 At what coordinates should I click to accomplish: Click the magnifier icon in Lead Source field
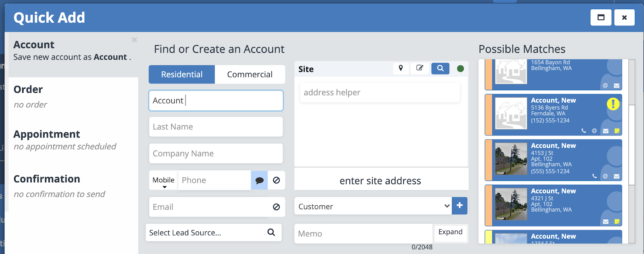(271, 232)
